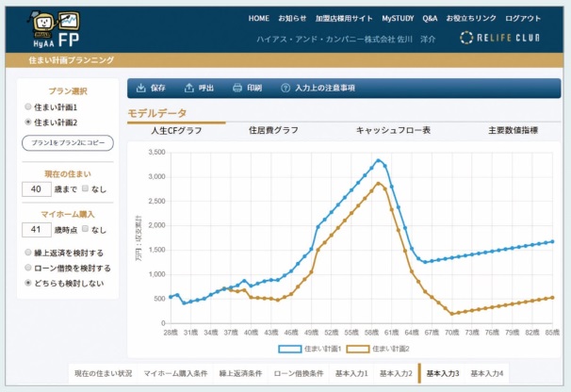Screen dimensions: 571x392
Task: Check the なし box under 現在の住まい
Action: click(x=85, y=189)
